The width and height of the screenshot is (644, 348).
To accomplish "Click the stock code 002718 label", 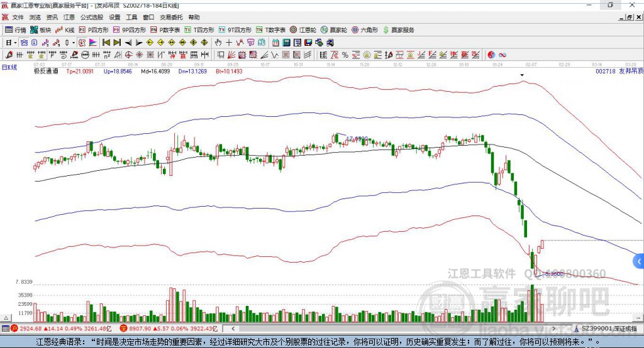I will pos(606,71).
